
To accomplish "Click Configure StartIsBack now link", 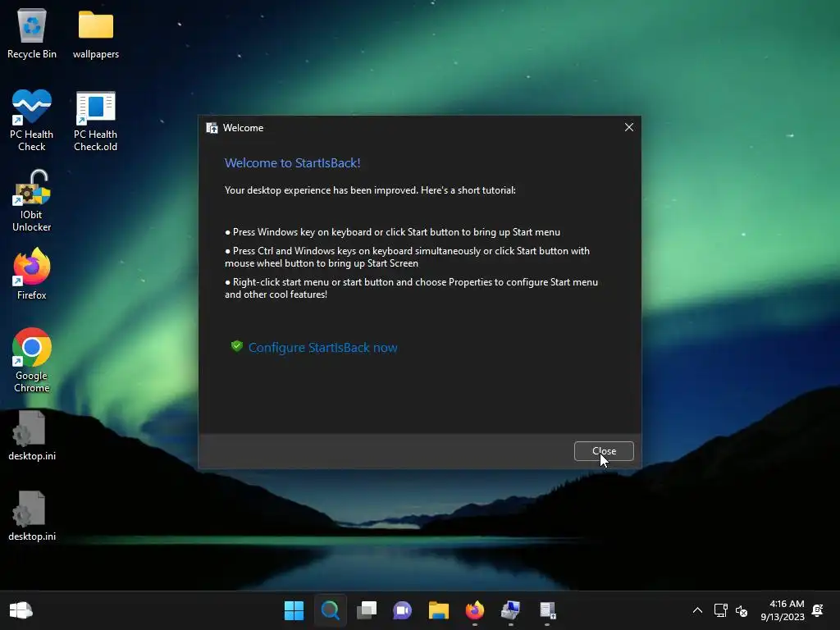I will (x=322, y=348).
